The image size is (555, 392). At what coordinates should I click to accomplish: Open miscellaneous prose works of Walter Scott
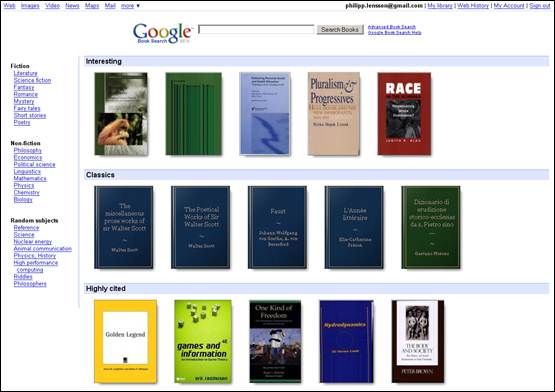click(124, 227)
